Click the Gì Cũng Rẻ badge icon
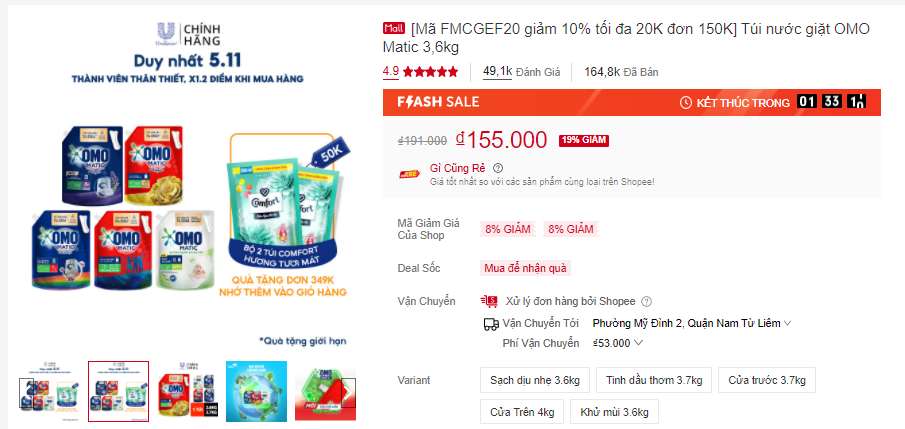This screenshot has height=429, width=905. [x=409, y=174]
